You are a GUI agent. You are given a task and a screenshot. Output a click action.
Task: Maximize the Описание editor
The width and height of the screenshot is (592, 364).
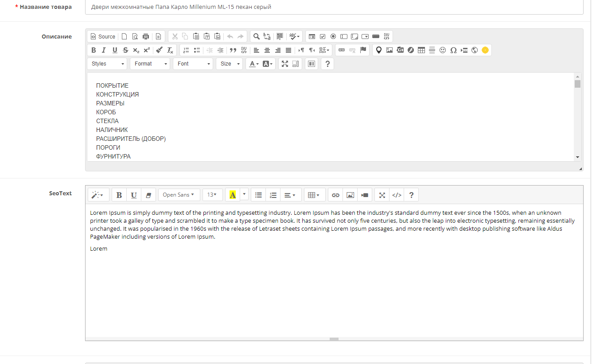(x=285, y=64)
